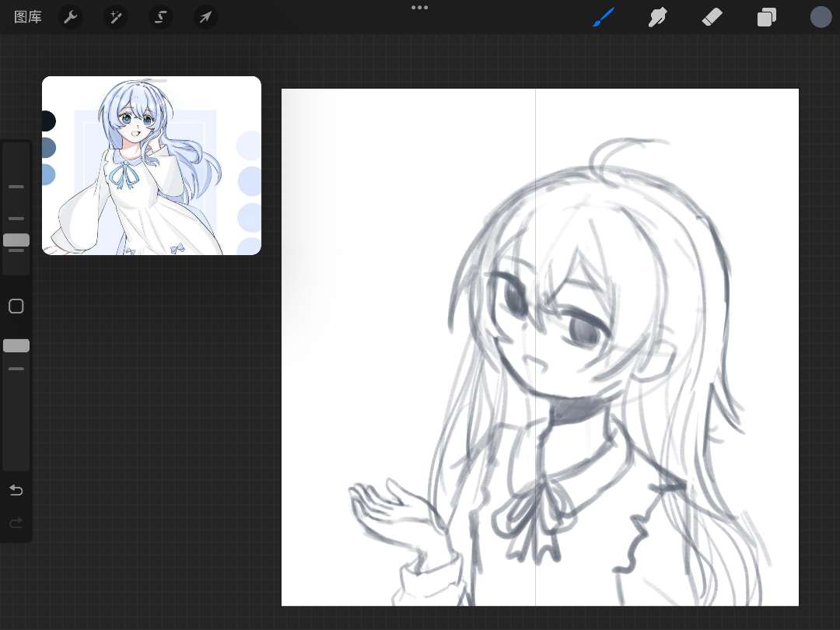840x630 pixels.
Task: Tap the dark navy swatch in reference
Action: click(47, 121)
